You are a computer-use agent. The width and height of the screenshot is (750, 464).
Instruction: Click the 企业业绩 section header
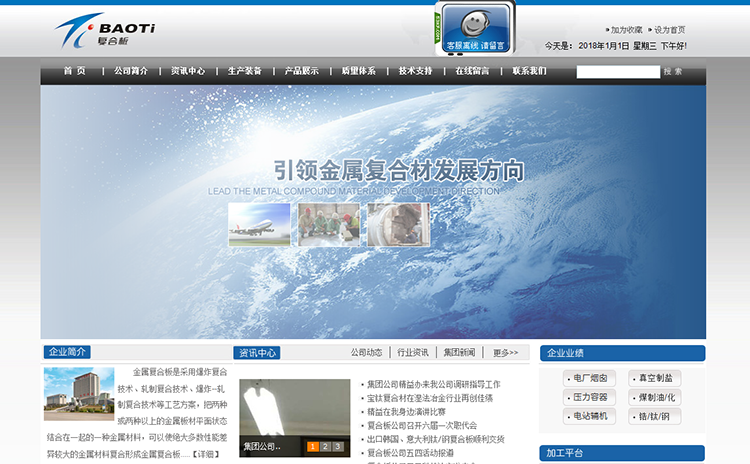pos(622,353)
